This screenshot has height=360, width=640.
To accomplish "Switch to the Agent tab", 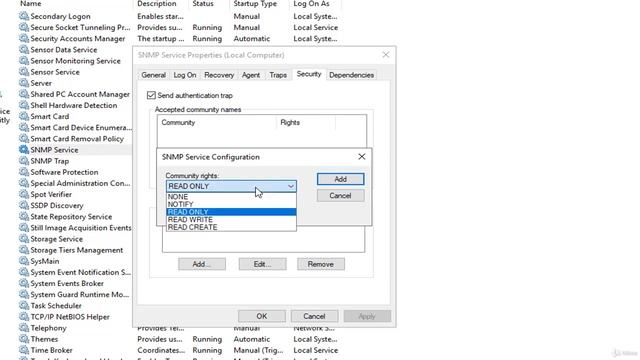I will click(251, 75).
